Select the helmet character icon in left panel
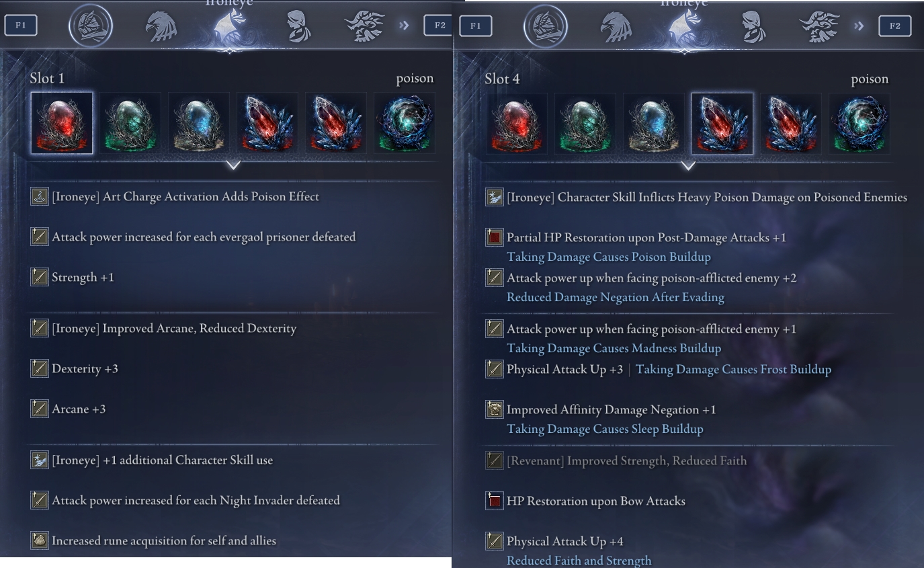924x568 pixels. [x=91, y=26]
